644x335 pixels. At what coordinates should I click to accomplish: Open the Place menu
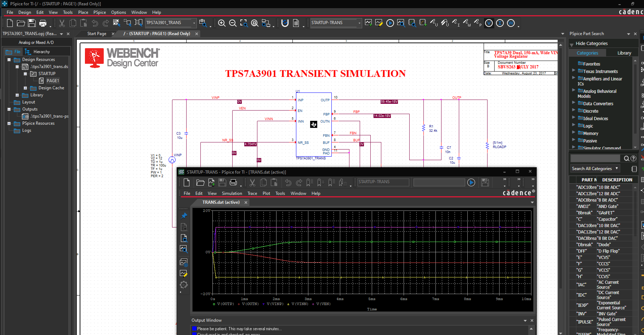83,12
